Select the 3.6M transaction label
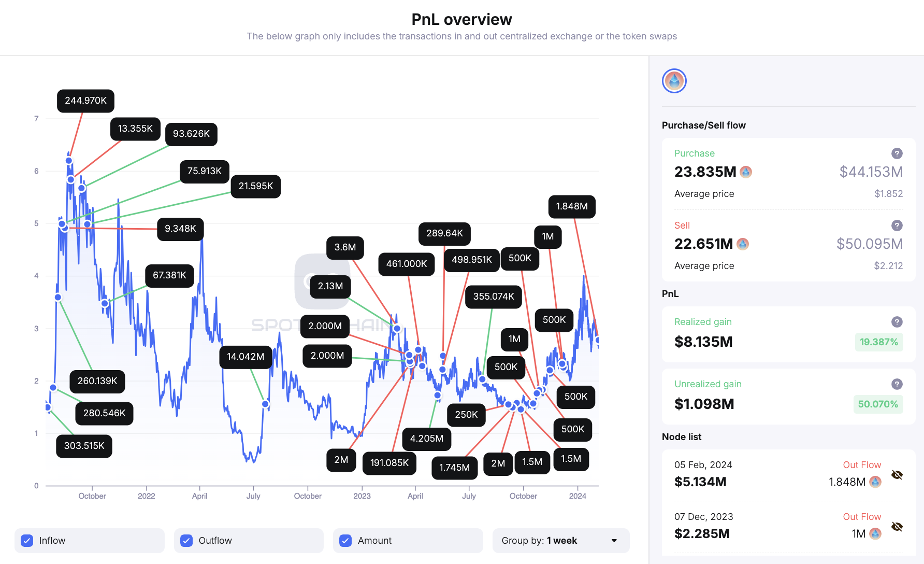Screen dimensions: 924x564 click(x=345, y=247)
